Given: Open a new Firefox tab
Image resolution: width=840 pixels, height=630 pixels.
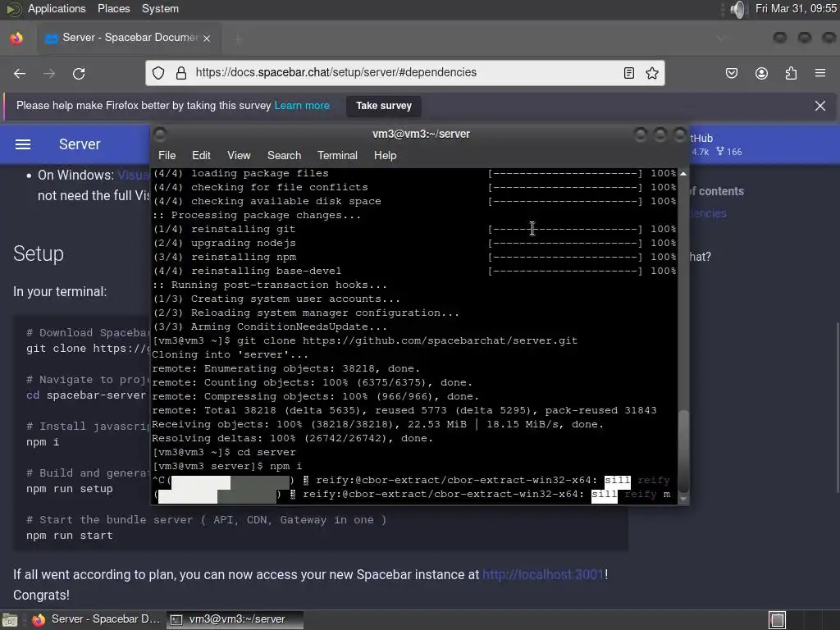Looking at the screenshot, I should pos(239,38).
